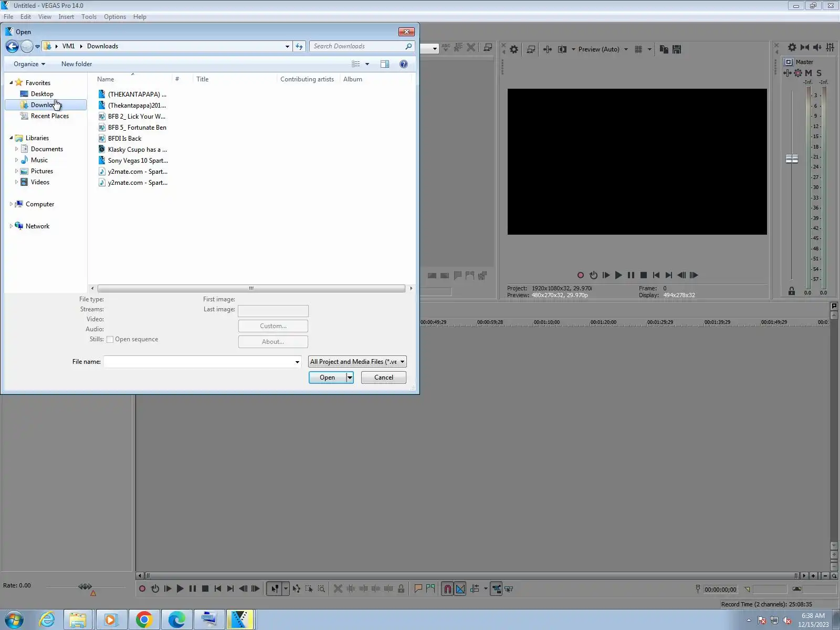Image resolution: width=840 pixels, height=630 pixels.
Task: Launch Google Chrome from the taskbar
Action: [144, 620]
